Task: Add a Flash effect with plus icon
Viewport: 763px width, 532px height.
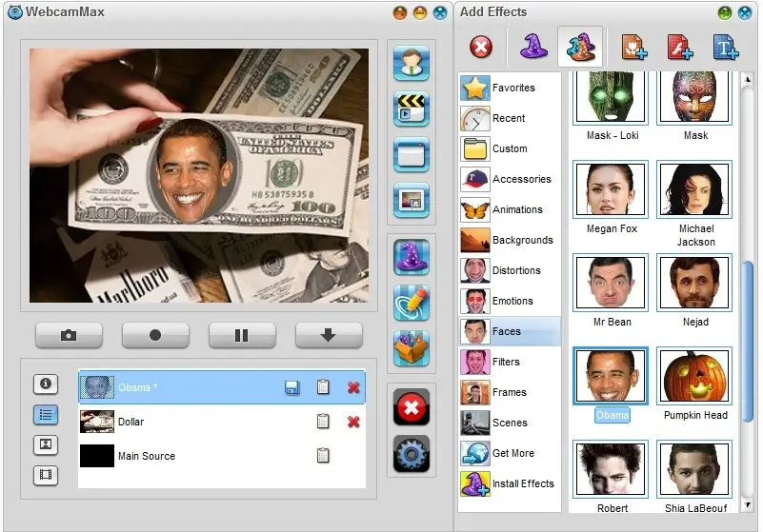Action: tap(680, 48)
